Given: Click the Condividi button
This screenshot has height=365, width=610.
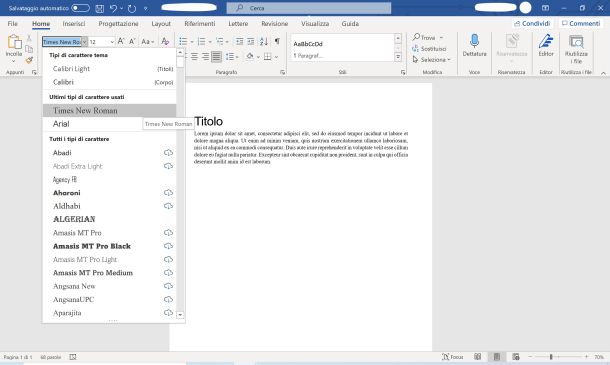Looking at the screenshot, I should pyautogui.click(x=532, y=23).
